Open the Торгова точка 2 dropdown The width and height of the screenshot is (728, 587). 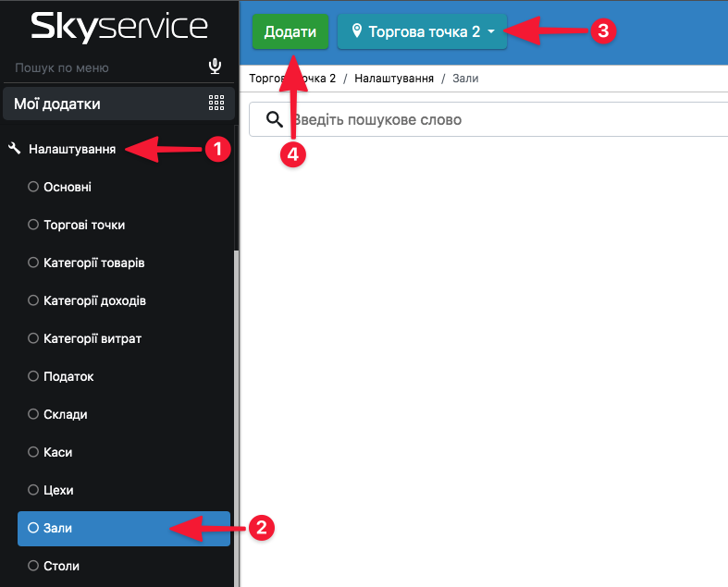tap(422, 31)
